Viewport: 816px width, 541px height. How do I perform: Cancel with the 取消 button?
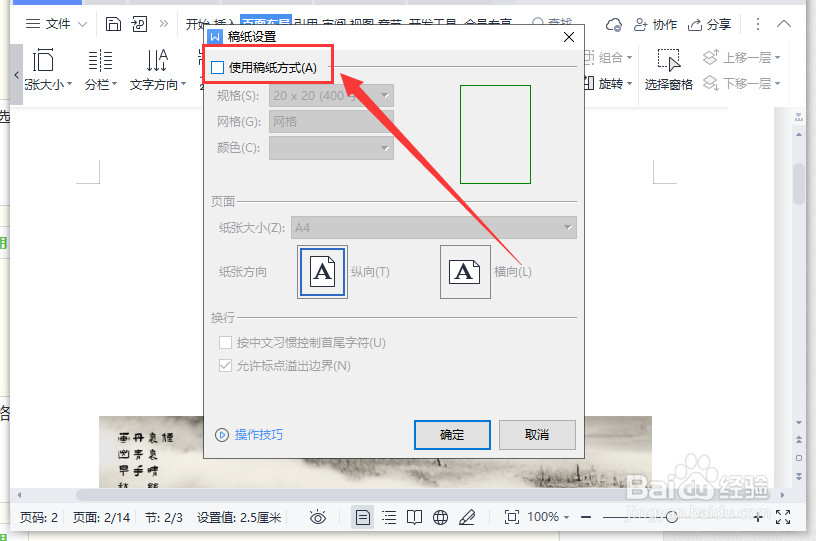(x=537, y=435)
